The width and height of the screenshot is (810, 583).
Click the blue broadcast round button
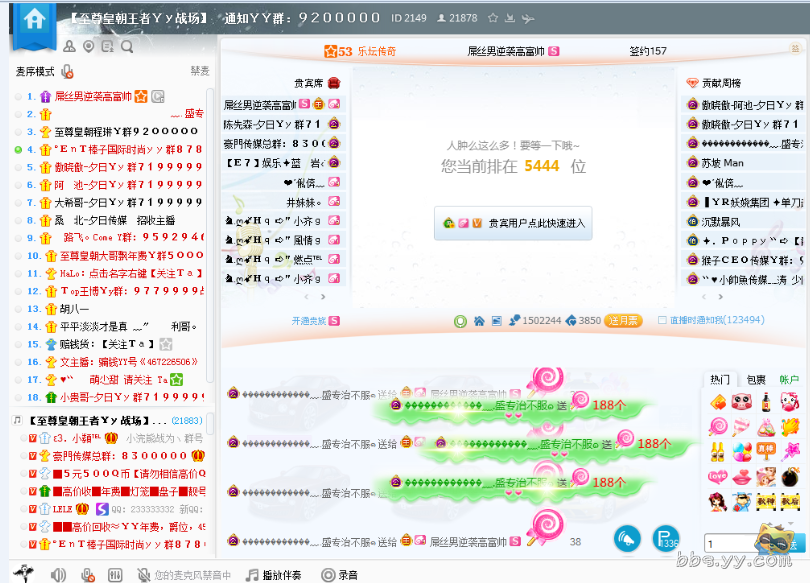(627, 539)
